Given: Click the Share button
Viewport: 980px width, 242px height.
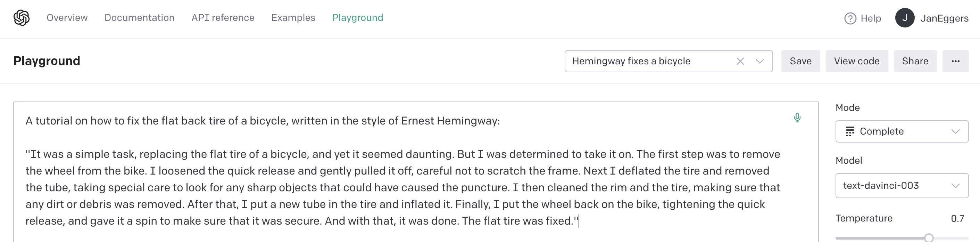Looking at the screenshot, I should [915, 61].
